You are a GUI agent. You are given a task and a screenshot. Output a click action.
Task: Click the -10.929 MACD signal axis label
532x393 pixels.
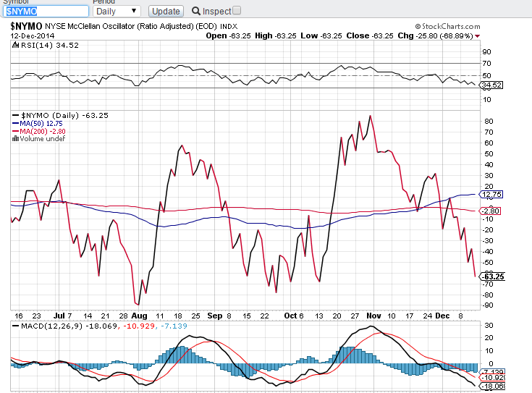click(x=492, y=378)
